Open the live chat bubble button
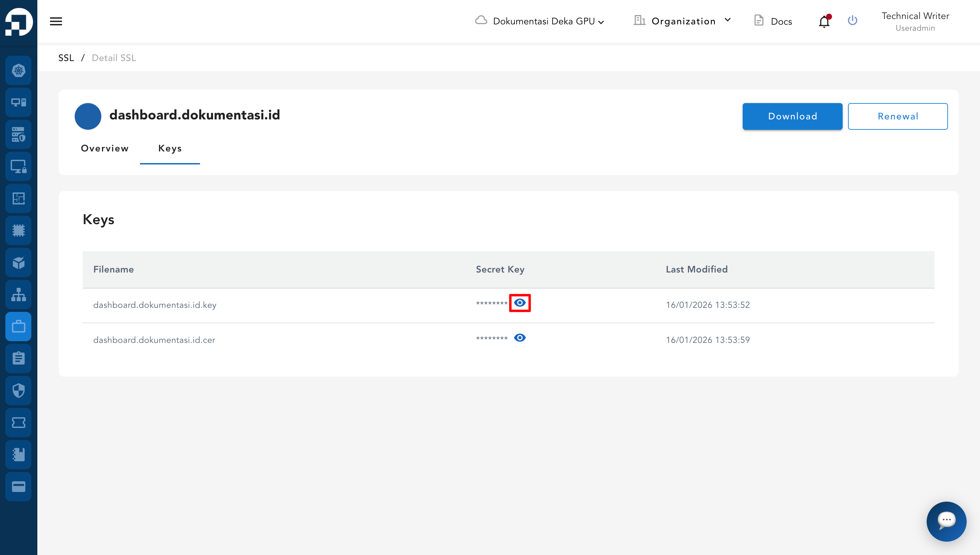Image resolution: width=980 pixels, height=555 pixels. point(946,521)
